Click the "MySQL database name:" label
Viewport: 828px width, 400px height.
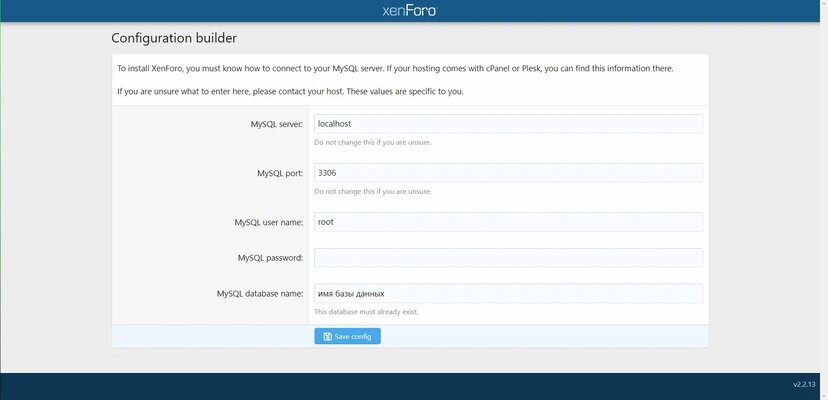[260, 294]
